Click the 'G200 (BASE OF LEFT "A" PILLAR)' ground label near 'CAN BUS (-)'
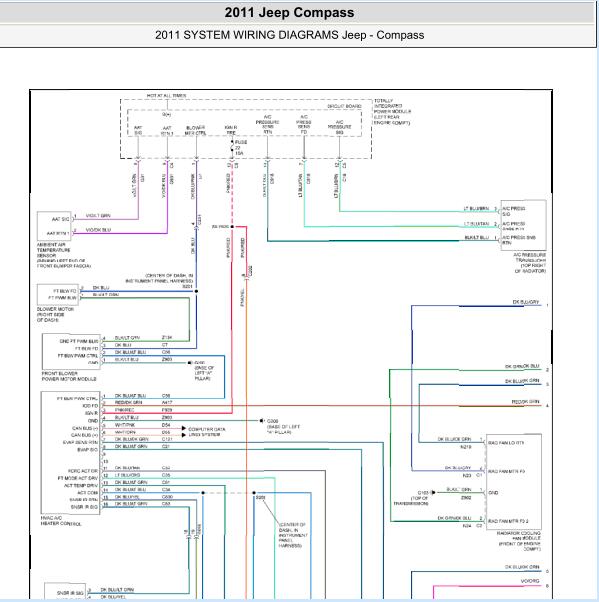 (283, 427)
